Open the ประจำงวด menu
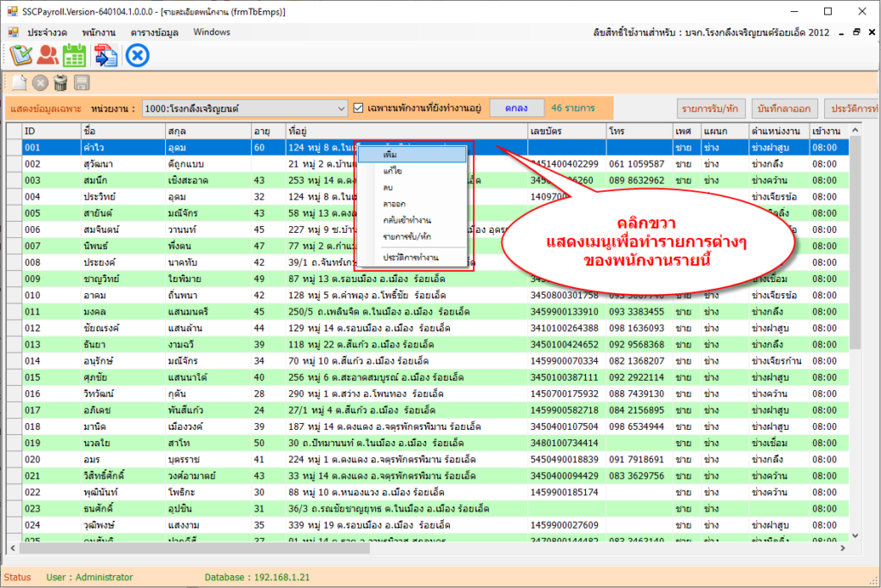 (x=47, y=33)
